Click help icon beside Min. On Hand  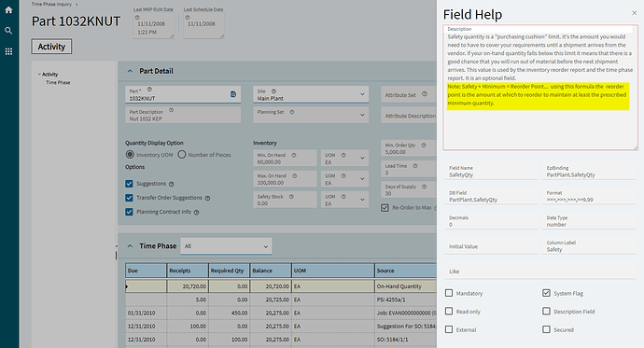click(x=294, y=155)
